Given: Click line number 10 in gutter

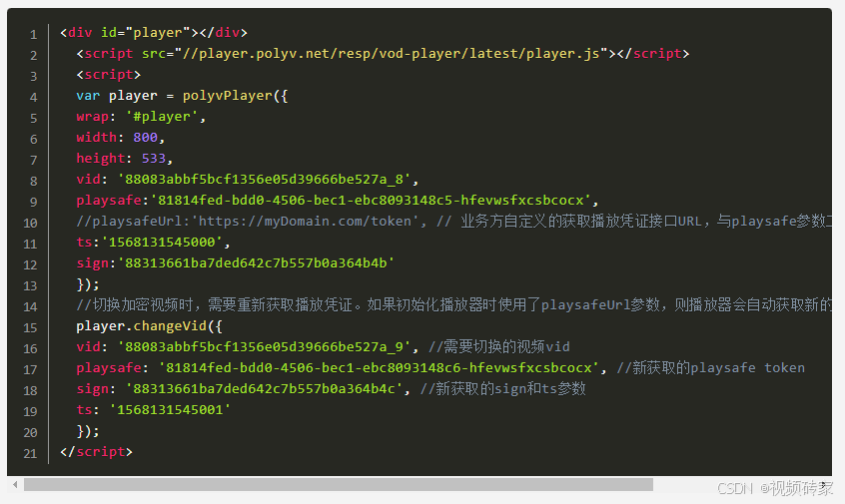Looking at the screenshot, I should pos(30,223).
